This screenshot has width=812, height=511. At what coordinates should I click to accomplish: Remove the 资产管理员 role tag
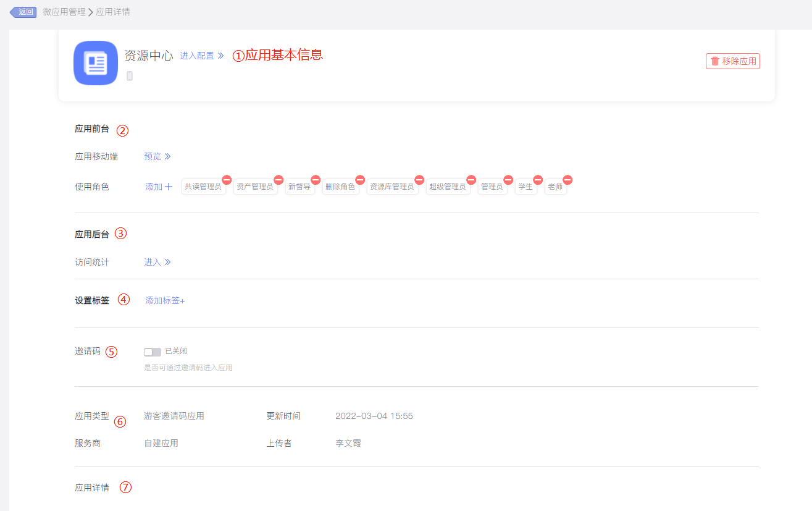pyautogui.click(x=278, y=180)
